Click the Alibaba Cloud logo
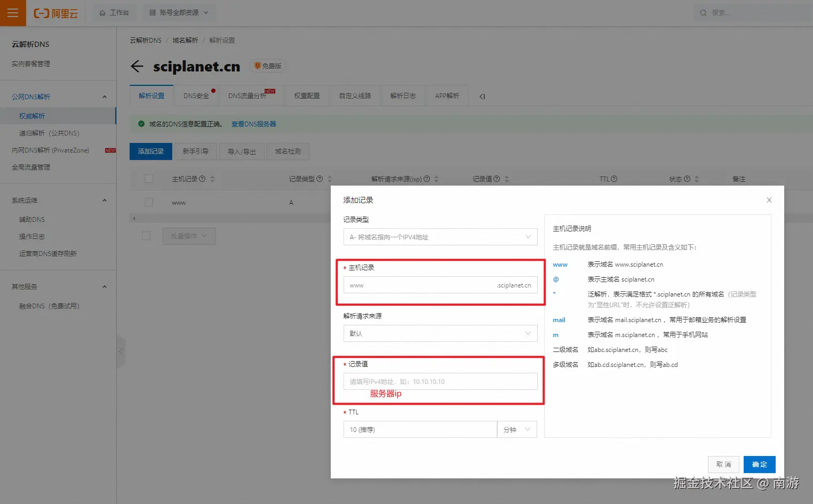Image resolution: width=813 pixels, height=504 pixels. 56,13
